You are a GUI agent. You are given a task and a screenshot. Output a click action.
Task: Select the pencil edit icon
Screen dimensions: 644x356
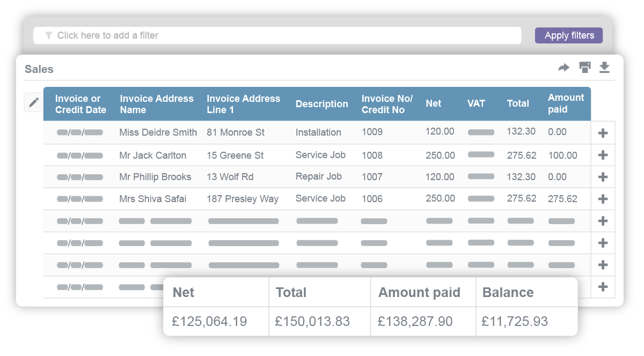[x=33, y=102]
